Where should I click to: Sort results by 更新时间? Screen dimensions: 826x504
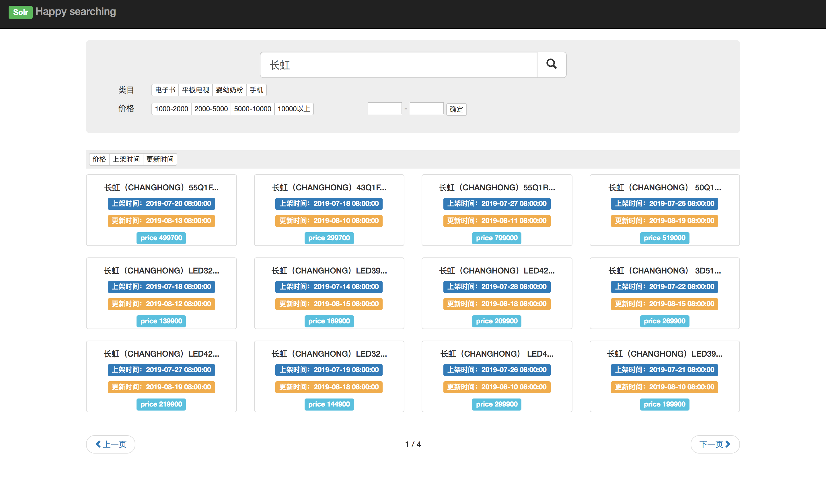click(160, 159)
